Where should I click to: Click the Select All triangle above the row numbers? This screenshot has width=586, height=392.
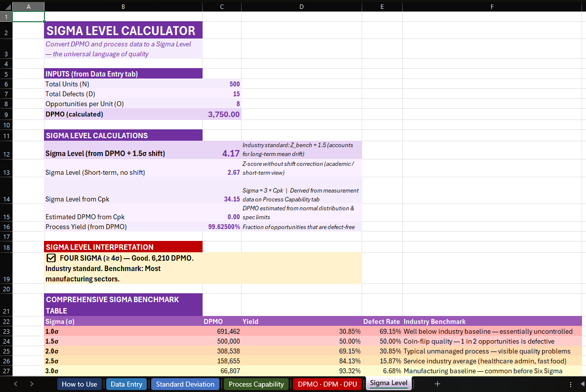click(5, 6)
